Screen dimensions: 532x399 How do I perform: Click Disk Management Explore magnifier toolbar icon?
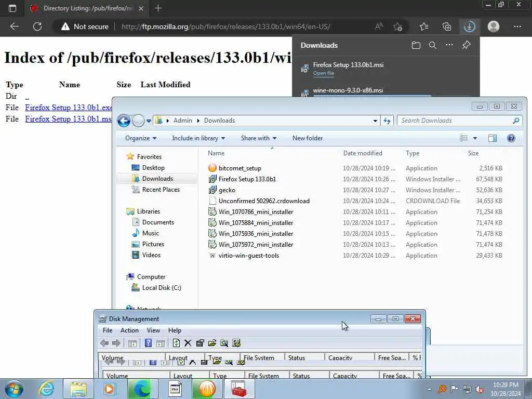[x=224, y=343]
